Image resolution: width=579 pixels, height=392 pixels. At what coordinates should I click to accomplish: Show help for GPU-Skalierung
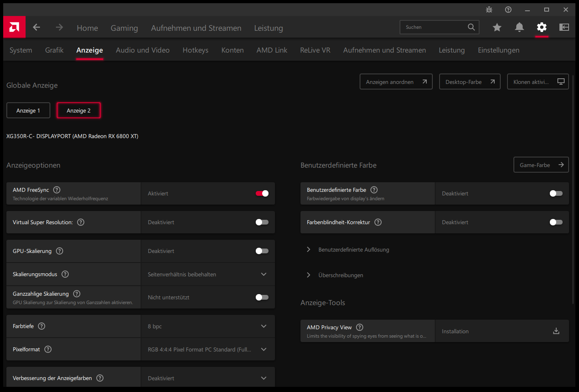click(60, 251)
